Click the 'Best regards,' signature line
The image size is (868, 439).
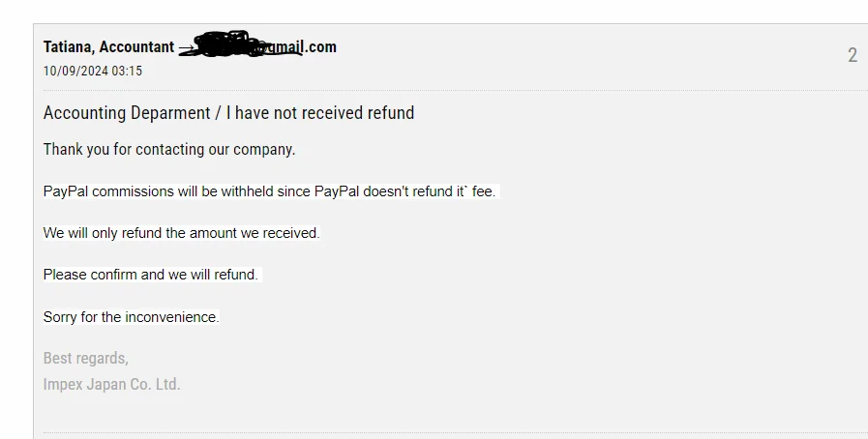[x=86, y=359]
